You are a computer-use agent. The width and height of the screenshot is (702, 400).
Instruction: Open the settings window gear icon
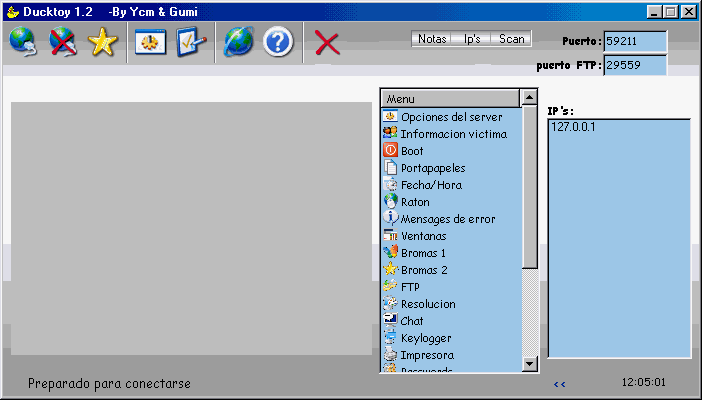pyautogui.click(x=150, y=43)
